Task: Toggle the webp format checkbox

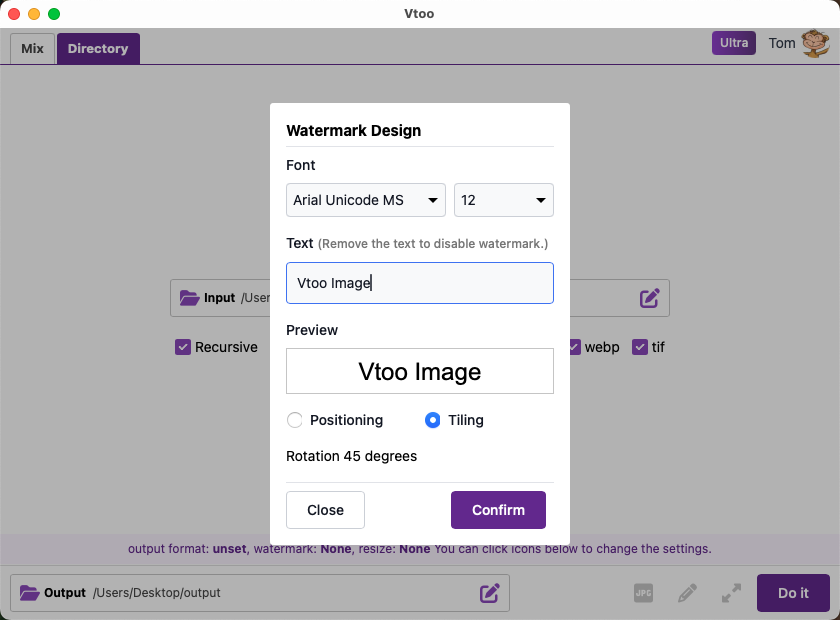Action: pyautogui.click(x=574, y=347)
